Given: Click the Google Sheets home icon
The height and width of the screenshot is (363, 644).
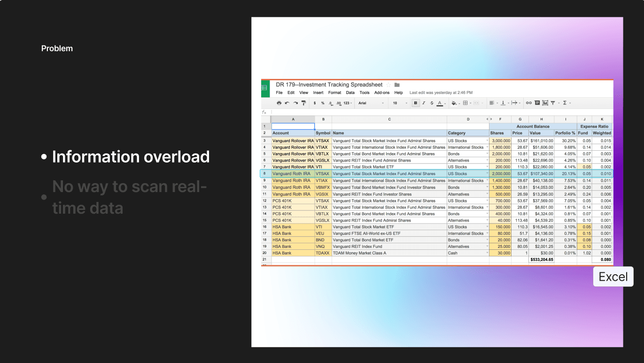Looking at the screenshot, I should 265,88.
